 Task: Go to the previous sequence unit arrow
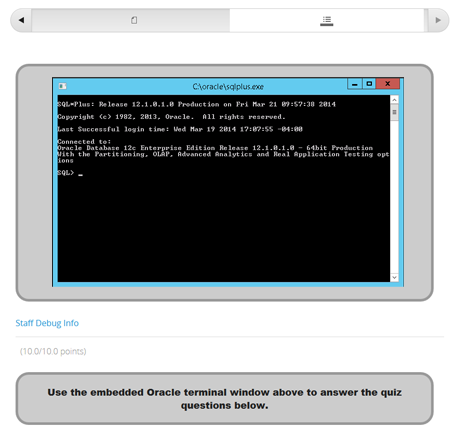[x=21, y=20]
